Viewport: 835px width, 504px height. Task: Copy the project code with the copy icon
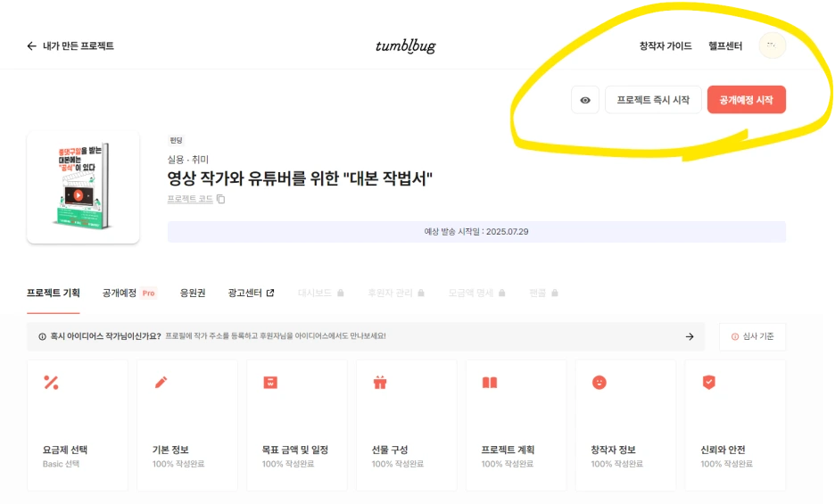221,199
